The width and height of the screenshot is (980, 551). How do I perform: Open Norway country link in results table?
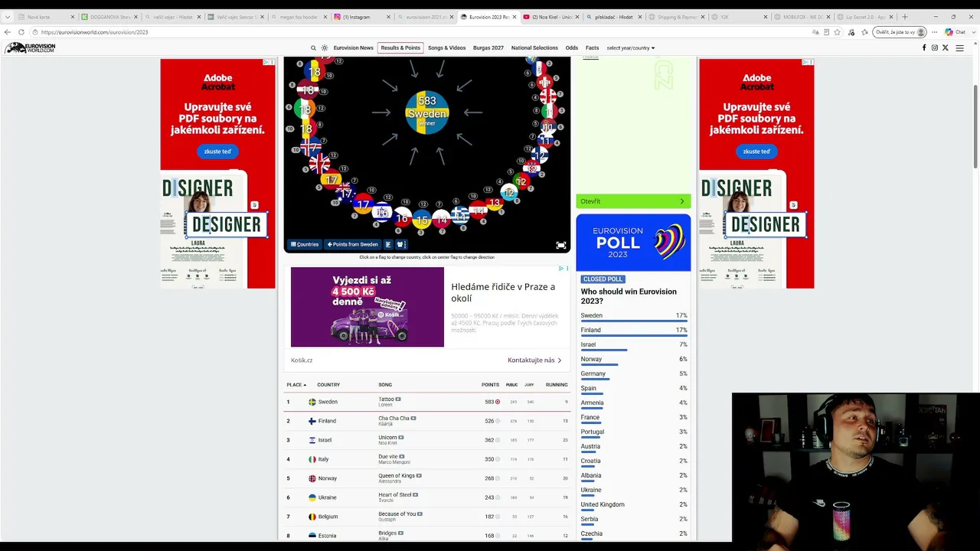(328, 478)
